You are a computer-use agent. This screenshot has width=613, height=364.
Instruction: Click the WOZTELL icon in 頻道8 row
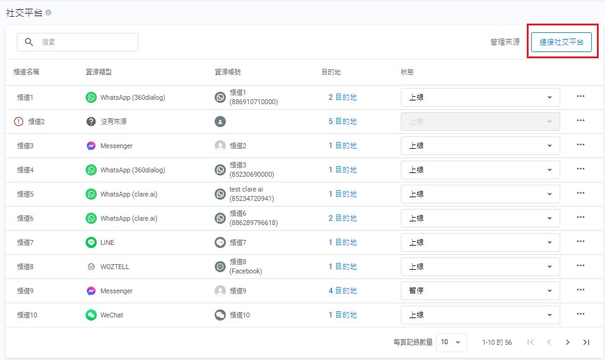pyautogui.click(x=91, y=267)
